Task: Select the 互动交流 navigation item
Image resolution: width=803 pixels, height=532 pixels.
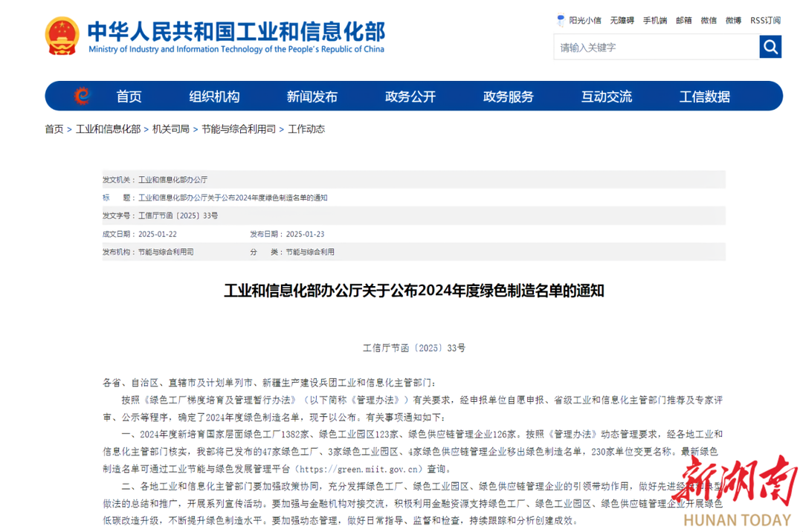Action: click(x=607, y=97)
